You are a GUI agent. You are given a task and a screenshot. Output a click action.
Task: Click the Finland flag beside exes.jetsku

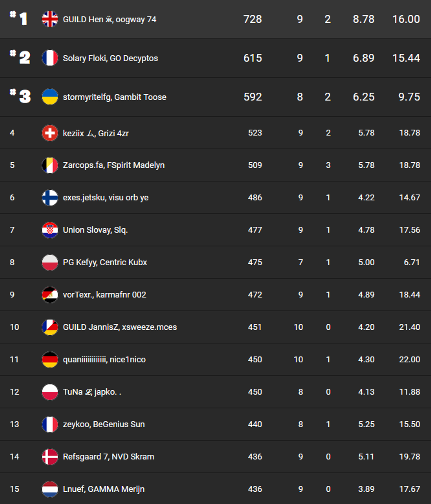click(x=50, y=198)
